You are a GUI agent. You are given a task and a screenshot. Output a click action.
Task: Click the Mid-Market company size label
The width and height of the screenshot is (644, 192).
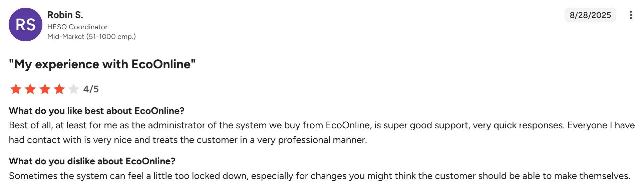(x=91, y=37)
